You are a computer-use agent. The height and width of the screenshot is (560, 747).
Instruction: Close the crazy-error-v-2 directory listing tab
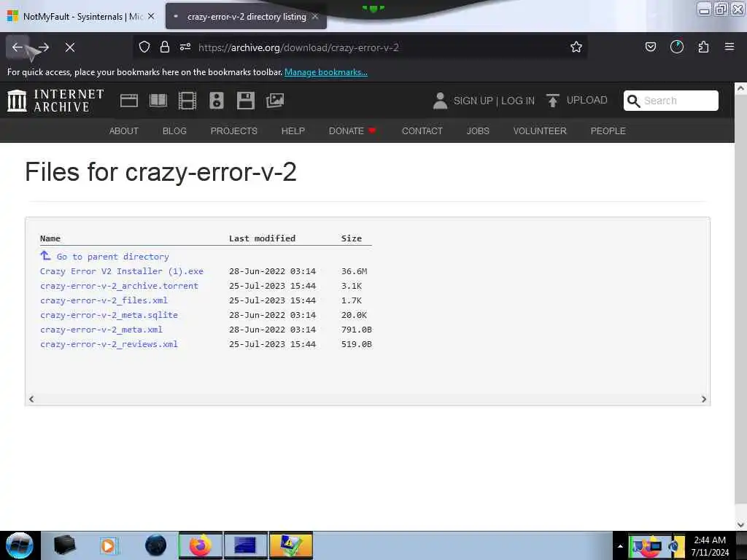click(315, 16)
